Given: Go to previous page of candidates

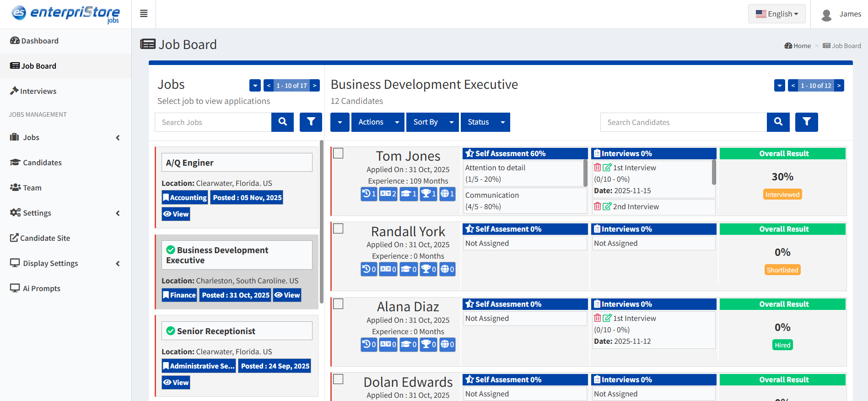Looking at the screenshot, I should [793, 86].
